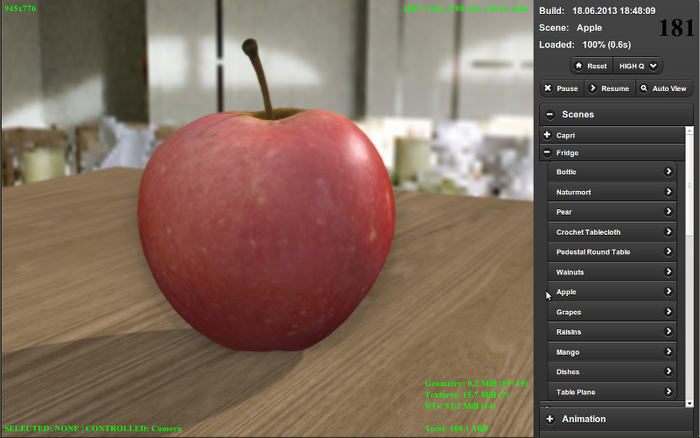
Task: Load the Crochet Tablecloth scene
Action: (612, 232)
